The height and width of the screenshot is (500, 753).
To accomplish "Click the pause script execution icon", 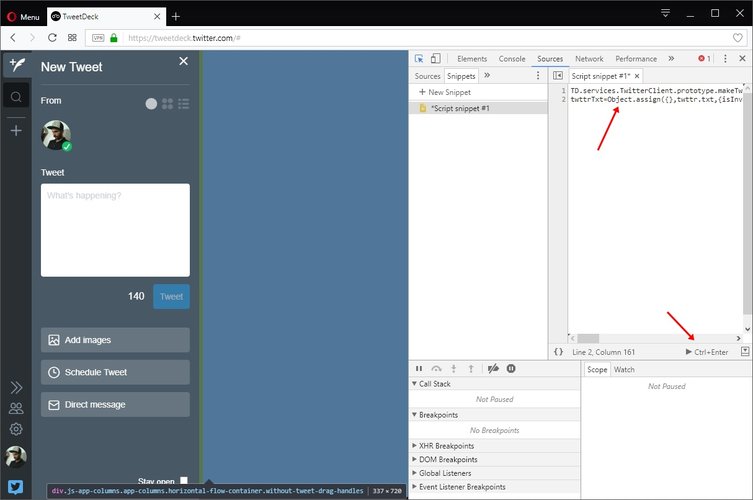I will (x=419, y=368).
